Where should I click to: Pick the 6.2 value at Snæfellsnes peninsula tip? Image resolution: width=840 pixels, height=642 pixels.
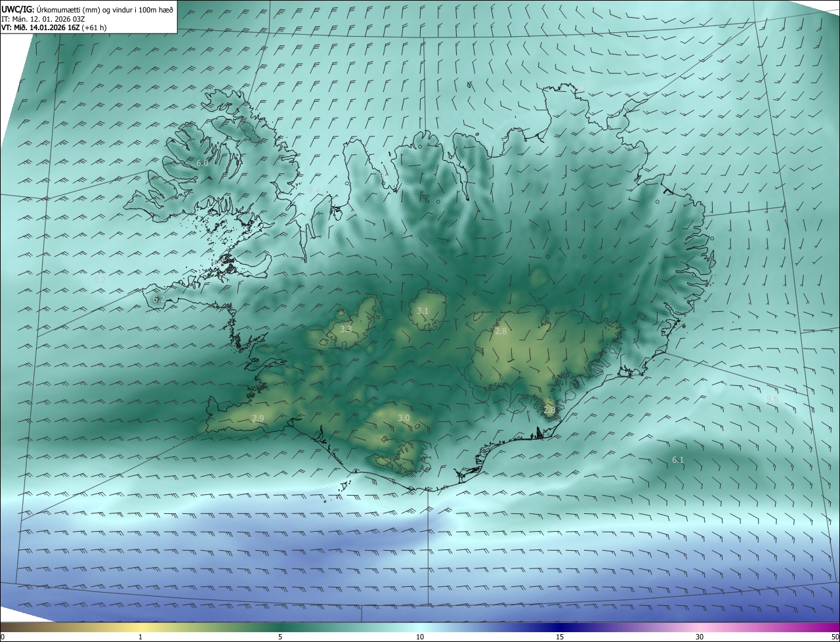[x=159, y=299]
